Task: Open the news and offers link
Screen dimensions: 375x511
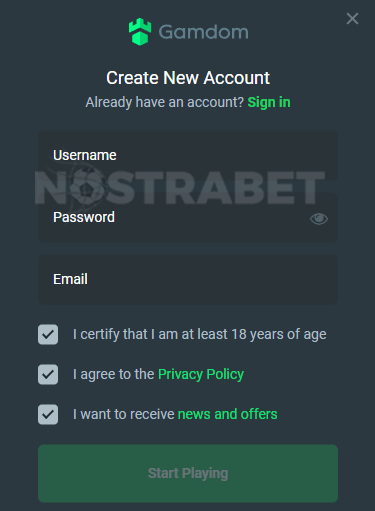Action: [228, 414]
